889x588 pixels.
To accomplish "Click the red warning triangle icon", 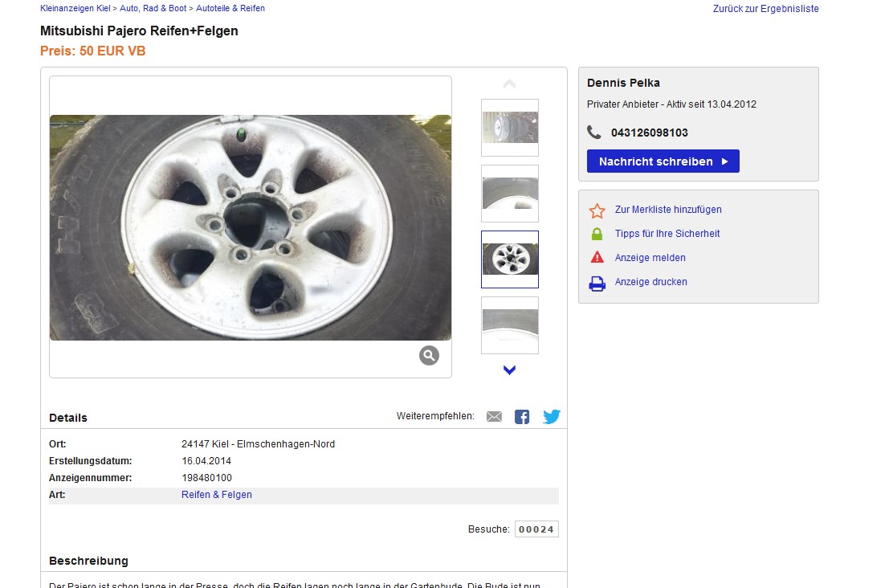I will click(x=597, y=258).
